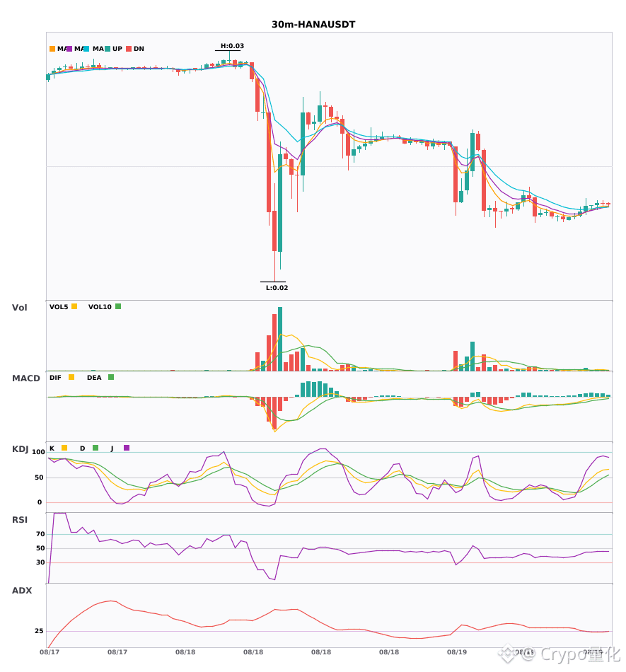Click the 50 value on RSI axis
626x672 pixels.
[x=40, y=548]
